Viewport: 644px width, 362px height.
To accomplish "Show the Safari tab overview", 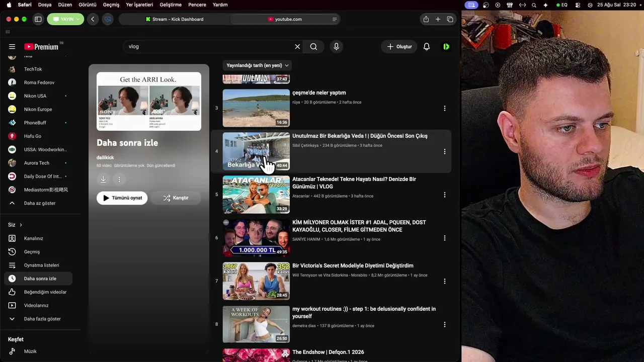I will [450, 19].
